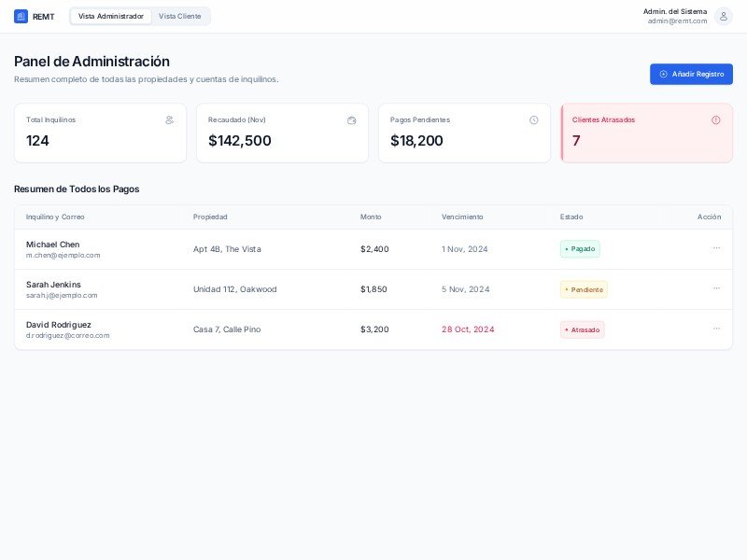Click the REMT building logo icon
Screen dimensions: 747x560
[x=21, y=16]
